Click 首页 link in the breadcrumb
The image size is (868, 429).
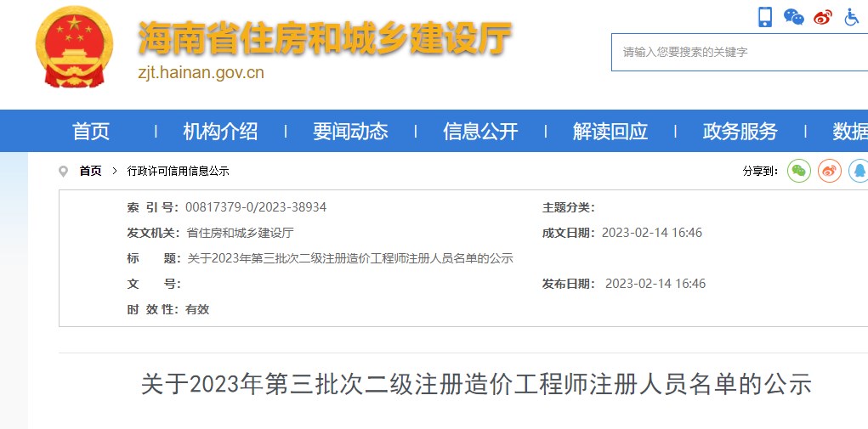click(90, 172)
